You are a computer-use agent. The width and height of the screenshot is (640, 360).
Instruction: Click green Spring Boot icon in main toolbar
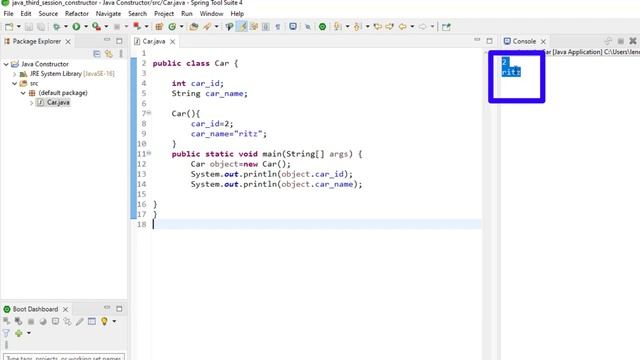pos(322,27)
